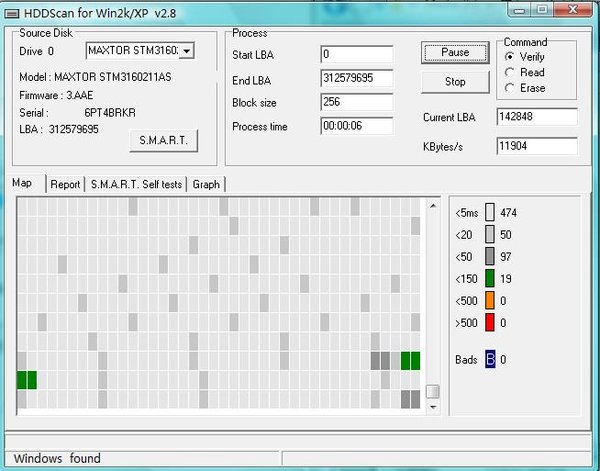600x471 pixels.
Task: Click the LBA : 312579695 text in Source Disk
Action: tap(59, 129)
